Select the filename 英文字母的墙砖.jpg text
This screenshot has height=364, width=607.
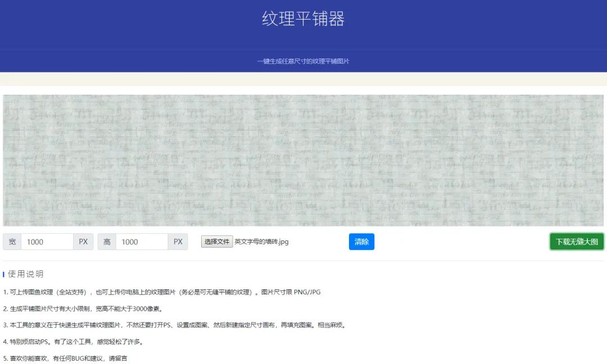tap(261, 242)
